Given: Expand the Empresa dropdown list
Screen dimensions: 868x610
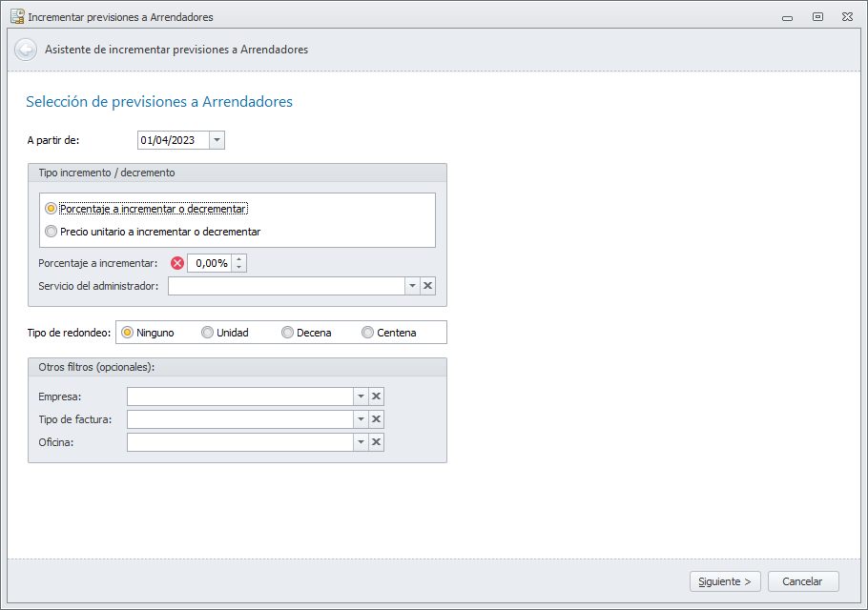Looking at the screenshot, I should click(x=361, y=396).
